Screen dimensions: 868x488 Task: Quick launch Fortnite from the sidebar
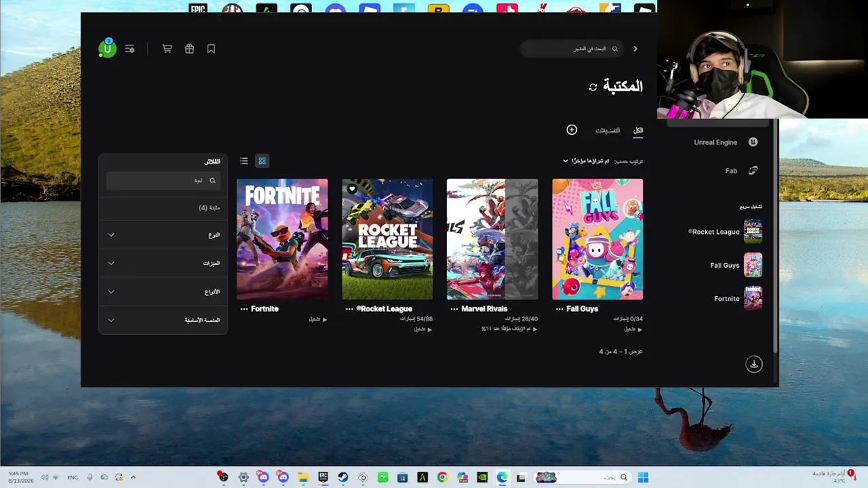[x=738, y=298]
